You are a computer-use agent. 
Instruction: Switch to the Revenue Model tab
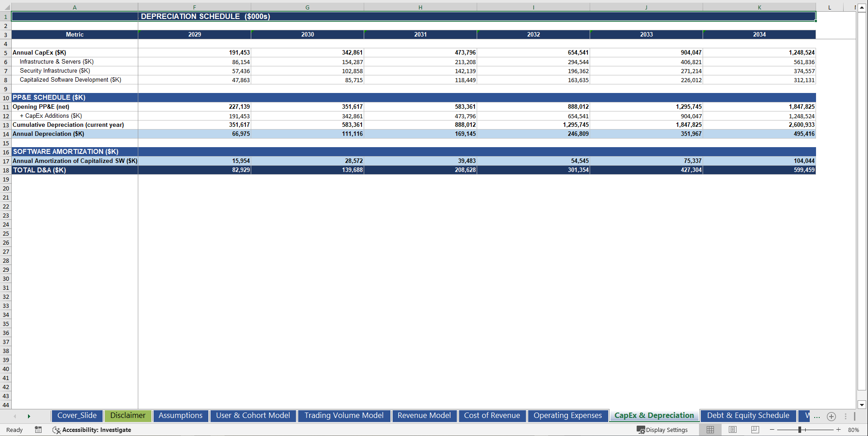pyautogui.click(x=424, y=416)
